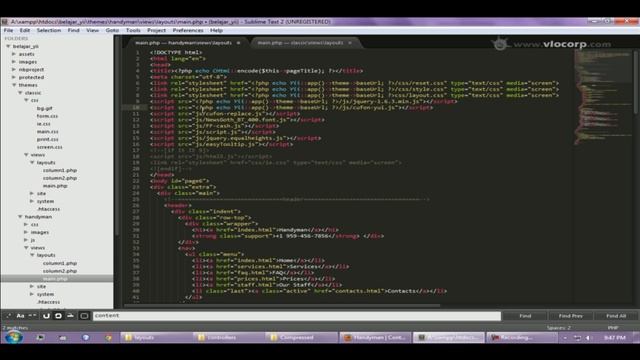Open column1.php under classic layouts

coord(60,170)
